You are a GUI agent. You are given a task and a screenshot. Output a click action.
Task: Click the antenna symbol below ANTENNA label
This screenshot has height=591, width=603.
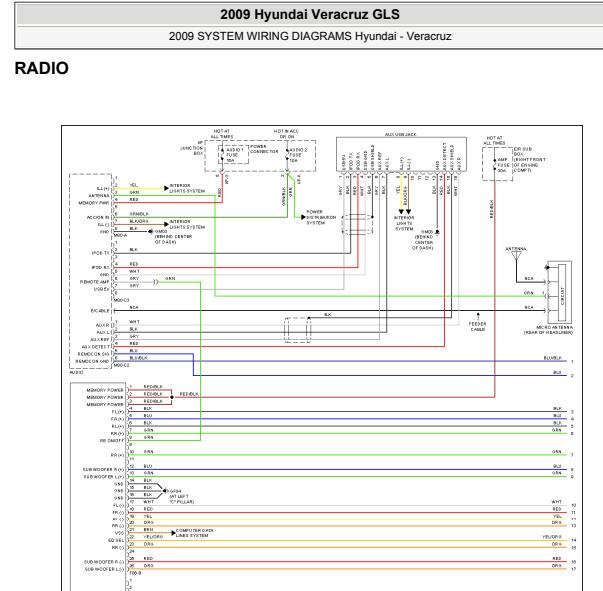(516, 256)
